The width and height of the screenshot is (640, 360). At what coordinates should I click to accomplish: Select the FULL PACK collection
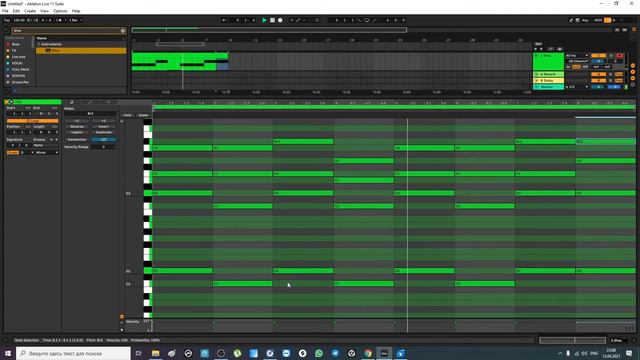20,70
